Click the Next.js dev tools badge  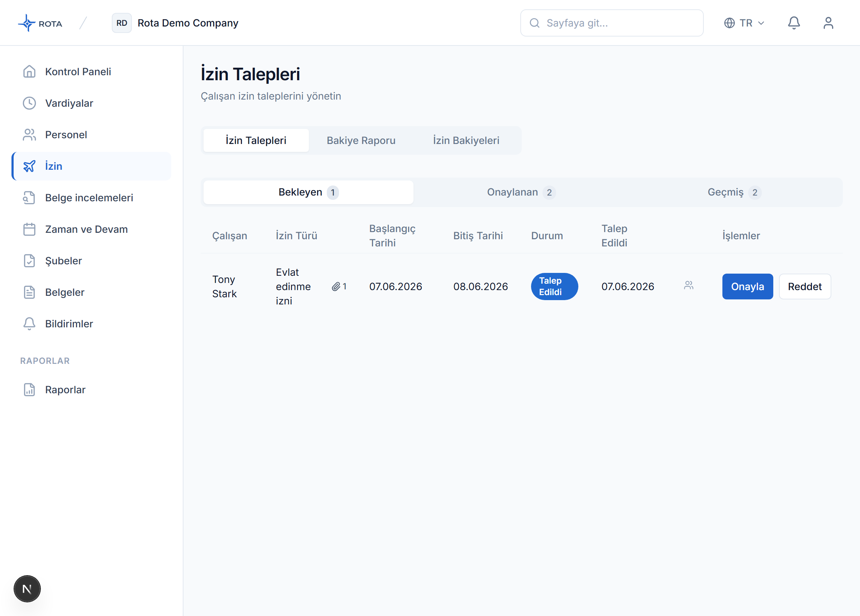click(27, 589)
